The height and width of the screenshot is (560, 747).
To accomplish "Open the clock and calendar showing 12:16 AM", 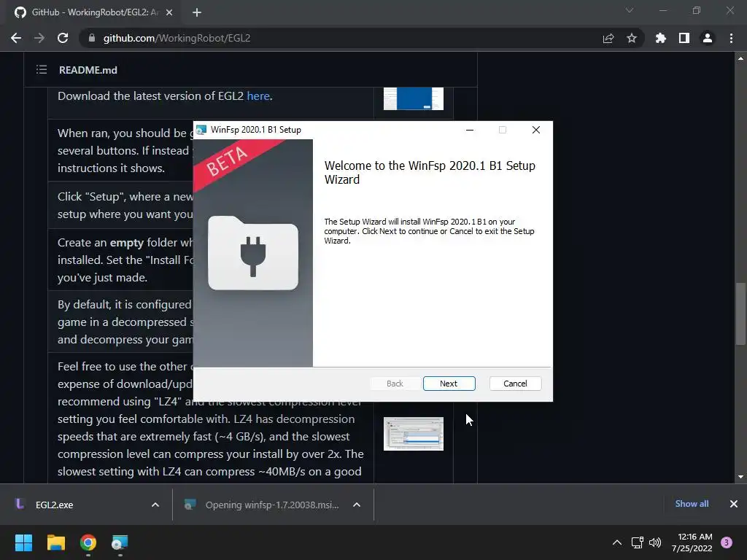I will (692, 542).
